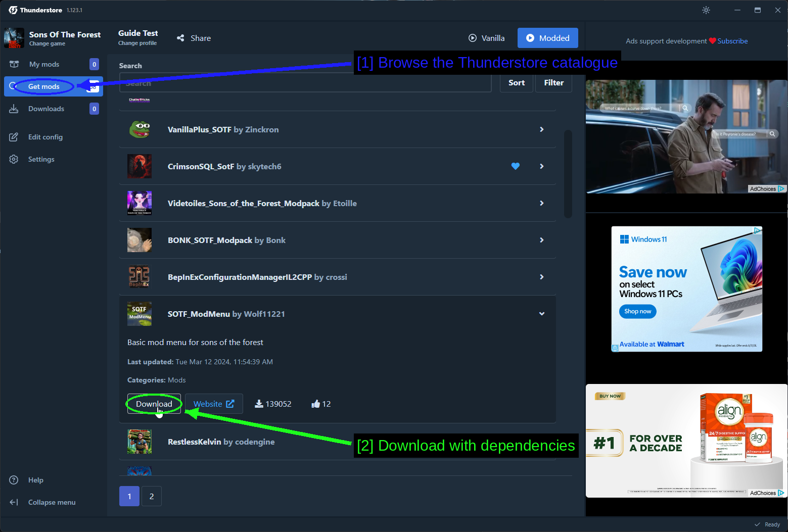Open the Get mods section
This screenshot has width=788, height=532.
pyautogui.click(x=54, y=86)
